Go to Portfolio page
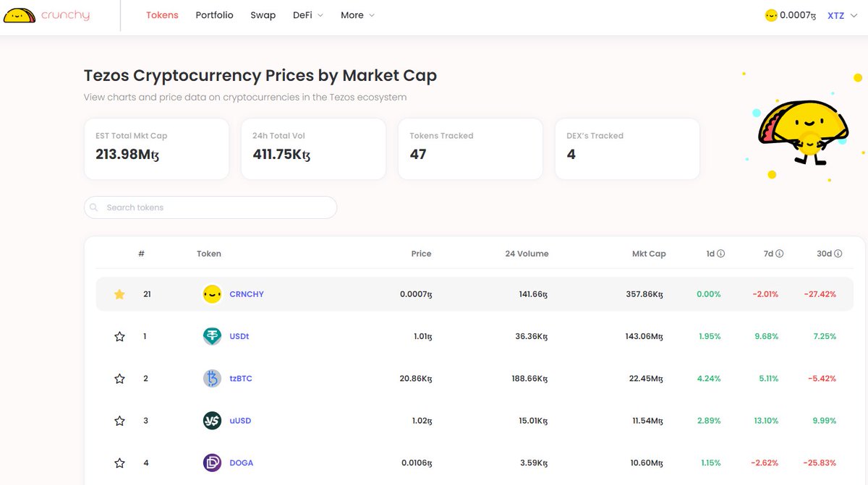The width and height of the screenshot is (868, 485). tap(214, 15)
